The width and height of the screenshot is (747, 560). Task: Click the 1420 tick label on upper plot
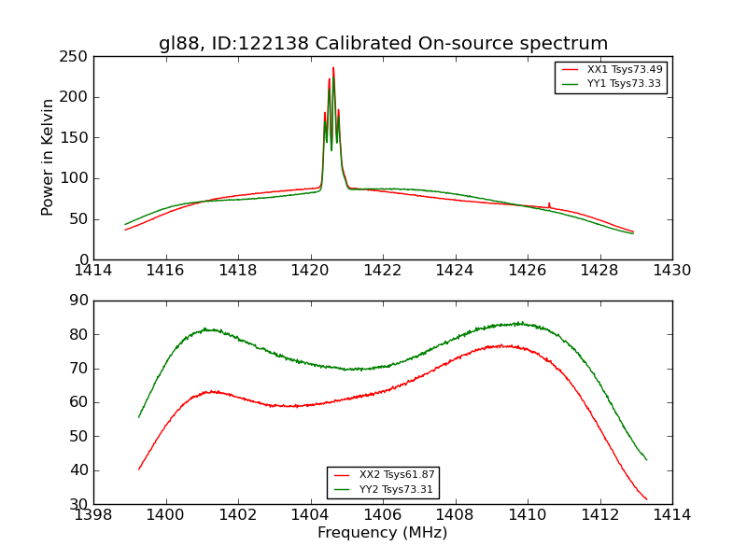310,271
